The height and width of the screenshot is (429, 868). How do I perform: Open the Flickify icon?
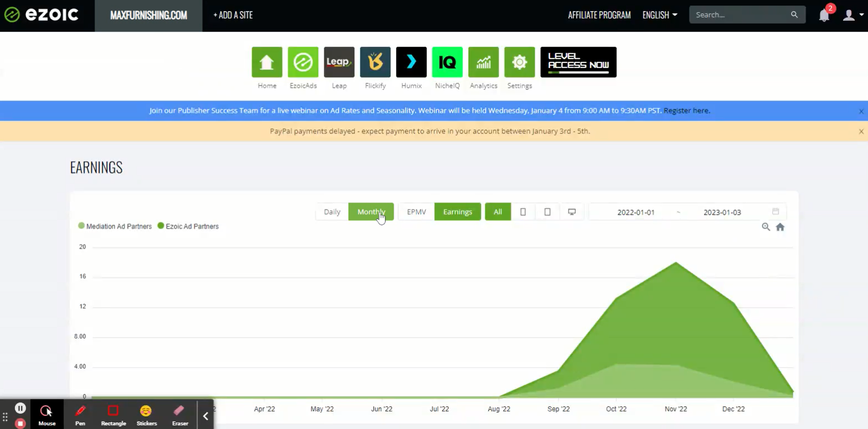point(375,62)
